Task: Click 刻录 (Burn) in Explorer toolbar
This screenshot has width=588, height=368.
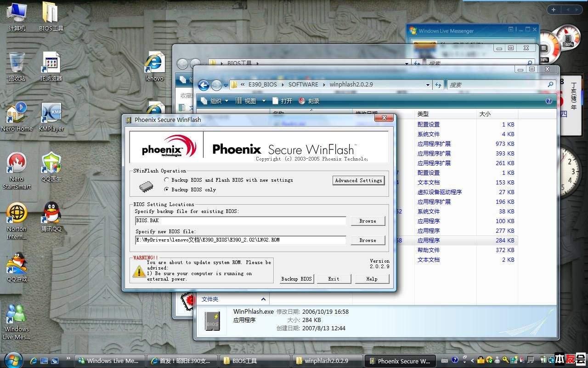Action: 309,101
